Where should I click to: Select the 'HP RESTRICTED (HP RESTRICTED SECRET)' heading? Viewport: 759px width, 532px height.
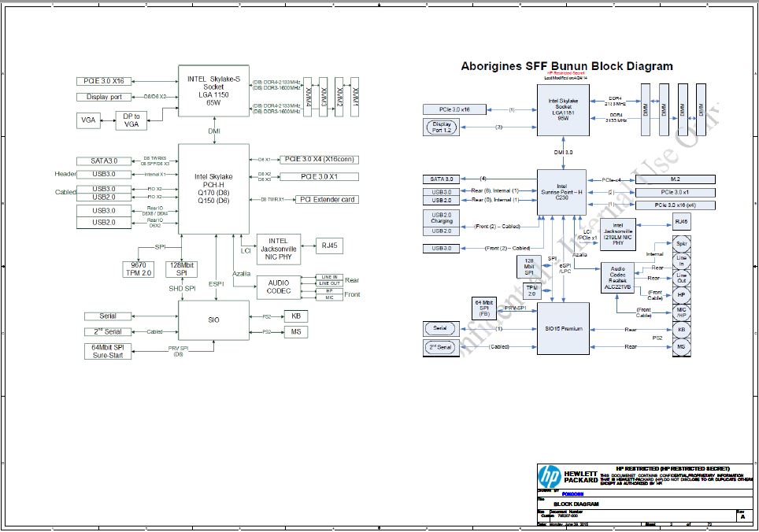click(x=672, y=468)
